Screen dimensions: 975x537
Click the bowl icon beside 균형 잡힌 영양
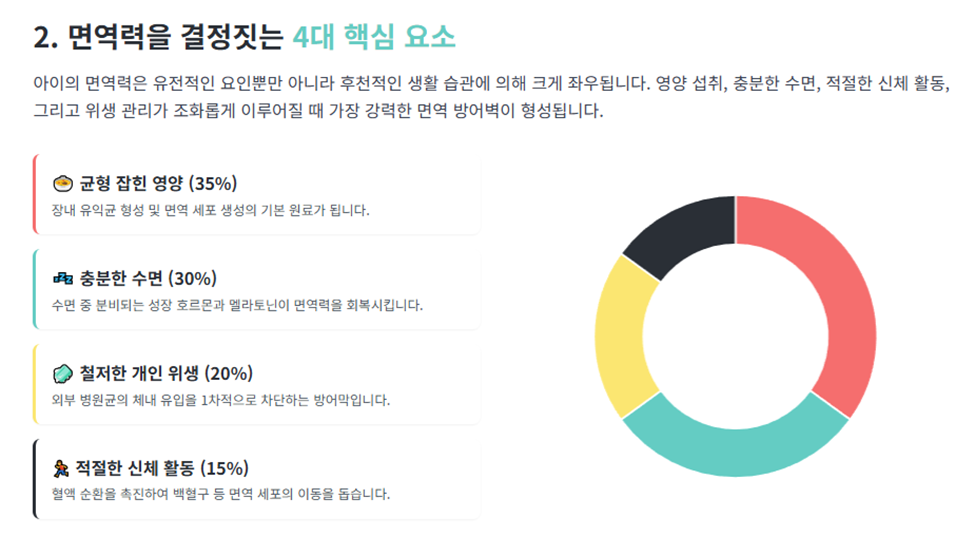click(x=63, y=184)
